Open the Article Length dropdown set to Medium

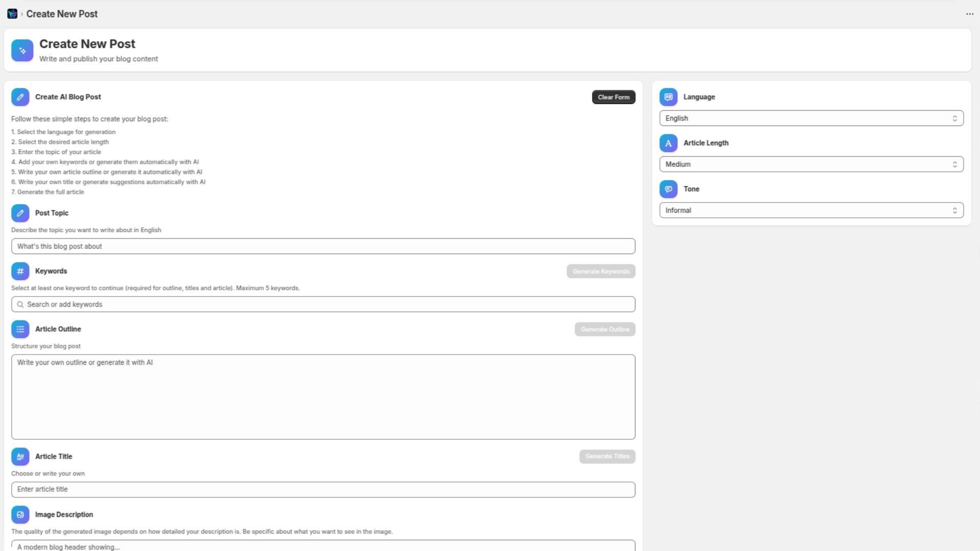tap(811, 164)
